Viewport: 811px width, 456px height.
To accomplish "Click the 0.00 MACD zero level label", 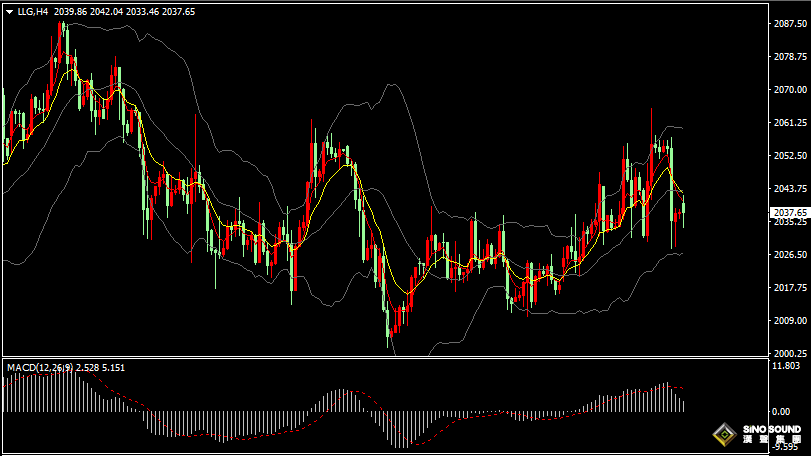I will pos(780,411).
